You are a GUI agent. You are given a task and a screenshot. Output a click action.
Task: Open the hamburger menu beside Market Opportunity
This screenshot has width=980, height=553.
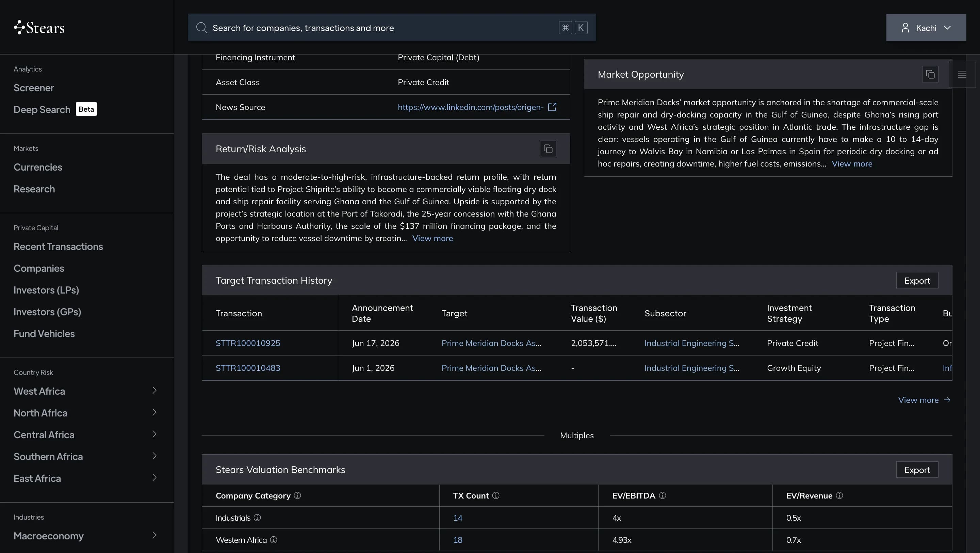tap(962, 74)
